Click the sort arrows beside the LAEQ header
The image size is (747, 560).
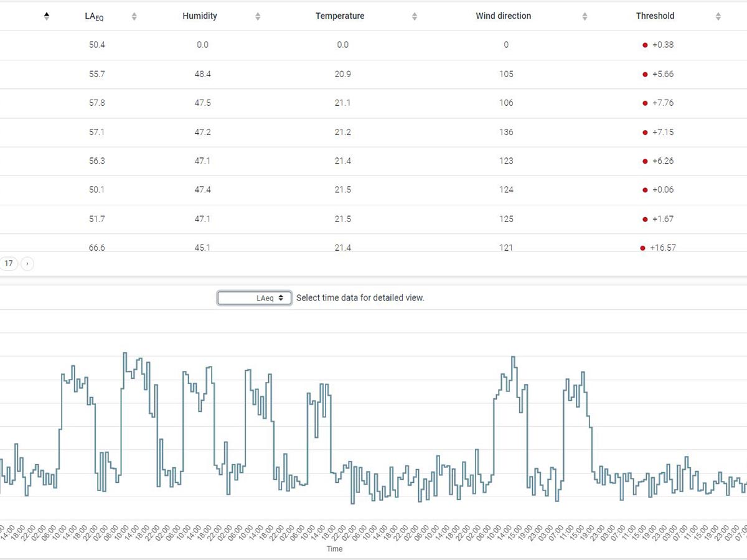[x=134, y=17]
